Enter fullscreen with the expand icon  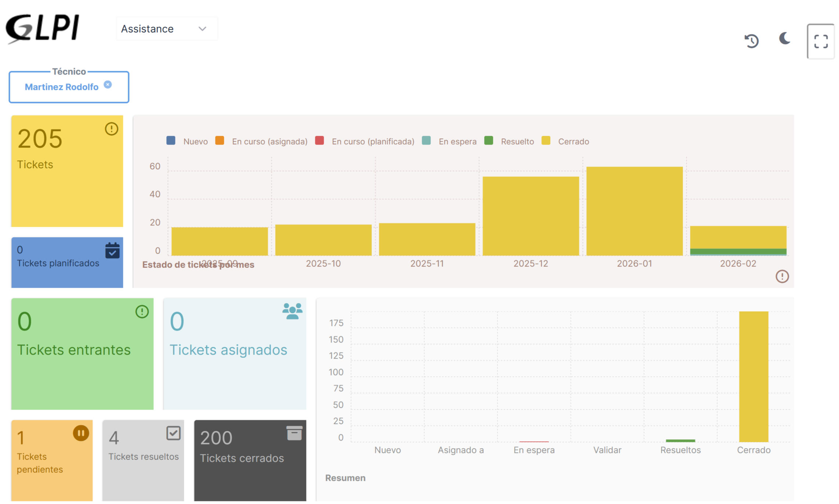[821, 41]
